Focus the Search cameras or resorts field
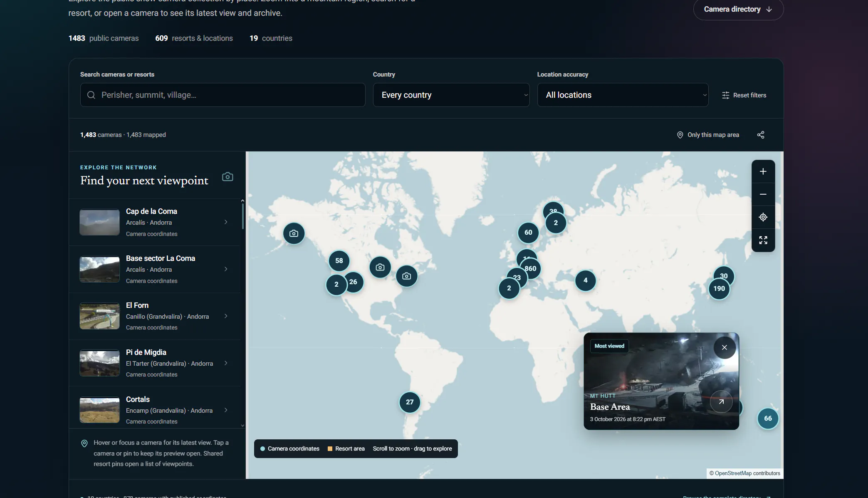The image size is (868, 498). (x=223, y=95)
